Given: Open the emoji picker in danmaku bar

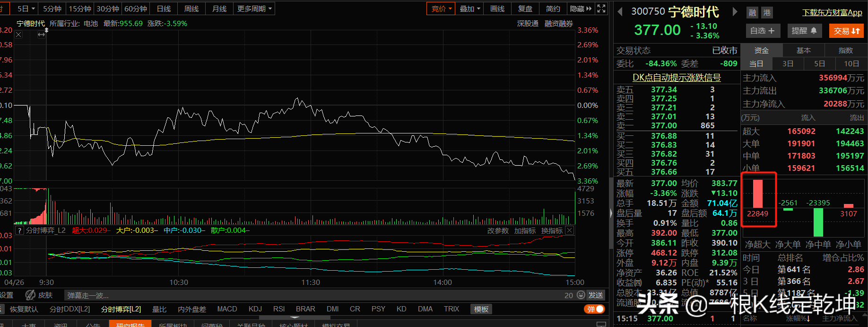Looking at the screenshot, I should [x=581, y=295].
